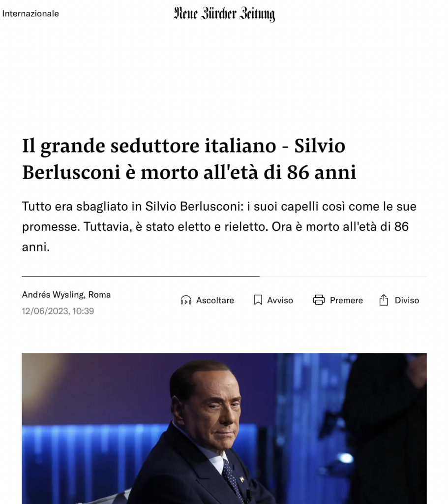Select the Avviso text label
The image size is (448, 504).
click(280, 300)
